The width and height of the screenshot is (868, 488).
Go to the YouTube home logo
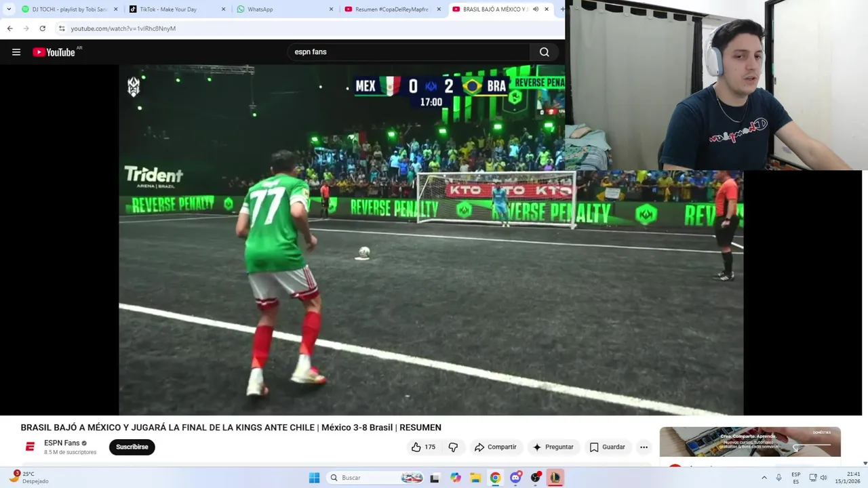point(54,52)
